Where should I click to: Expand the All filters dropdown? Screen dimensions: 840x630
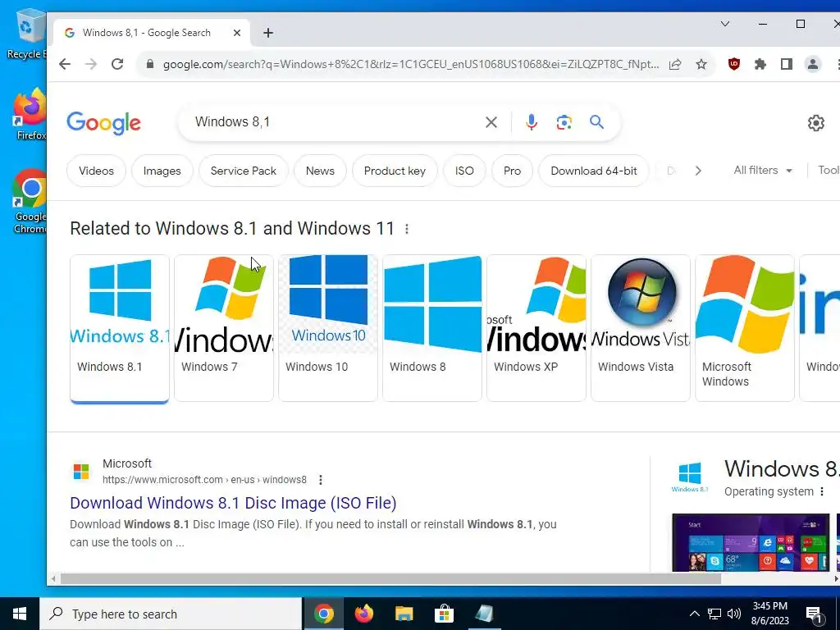(763, 171)
